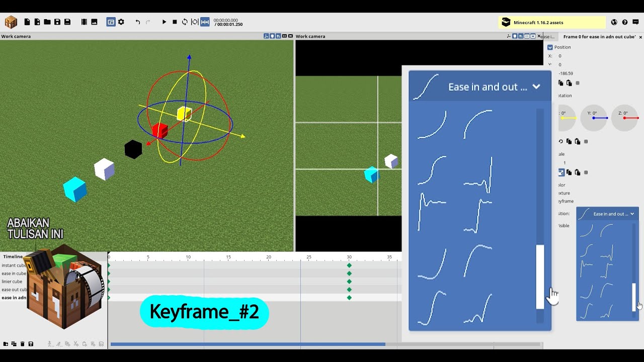Toggle the highlighted scale axes lock icon
The height and width of the screenshot is (362, 644).
561,172
